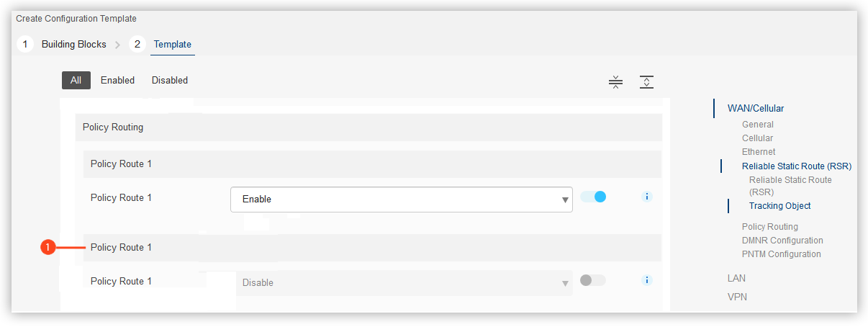Viewport: 868px width, 327px height.
Task: Switch to the Disabled filter tab
Action: click(170, 81)
